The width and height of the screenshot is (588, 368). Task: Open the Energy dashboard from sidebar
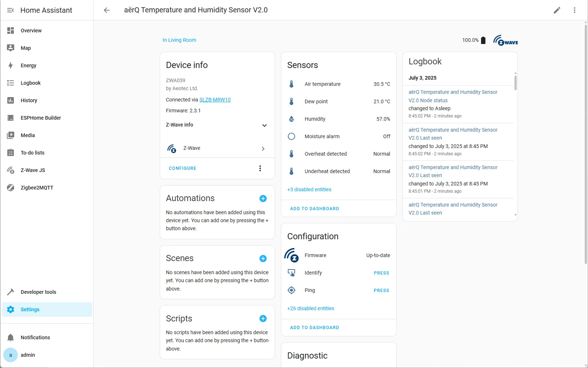pyautogui.click(x=28, y=65)
